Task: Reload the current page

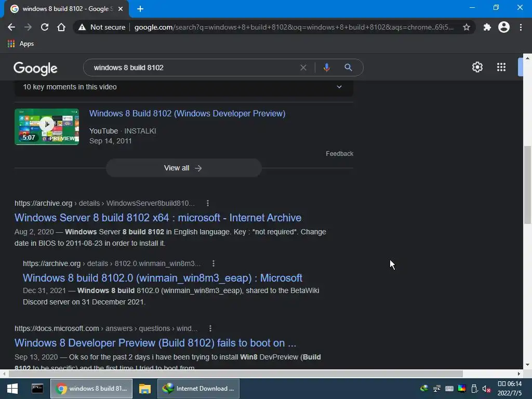Action: point(45,27)
